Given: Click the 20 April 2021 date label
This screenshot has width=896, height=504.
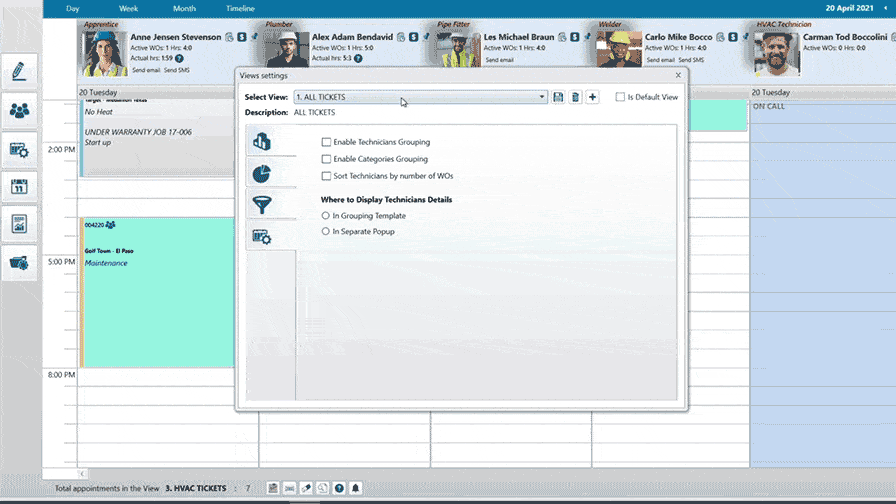Looking at the screenshot, I should point(849,8).
